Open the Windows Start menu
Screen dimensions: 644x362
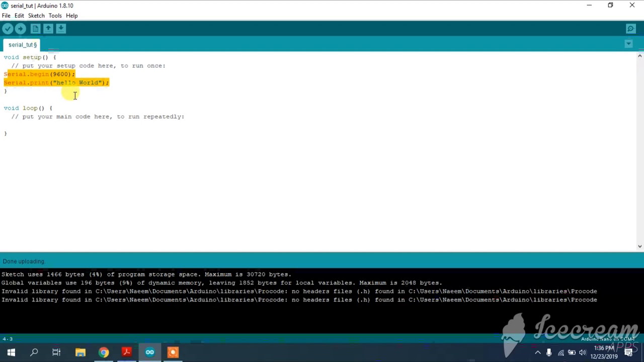click(x=11, y=352)
